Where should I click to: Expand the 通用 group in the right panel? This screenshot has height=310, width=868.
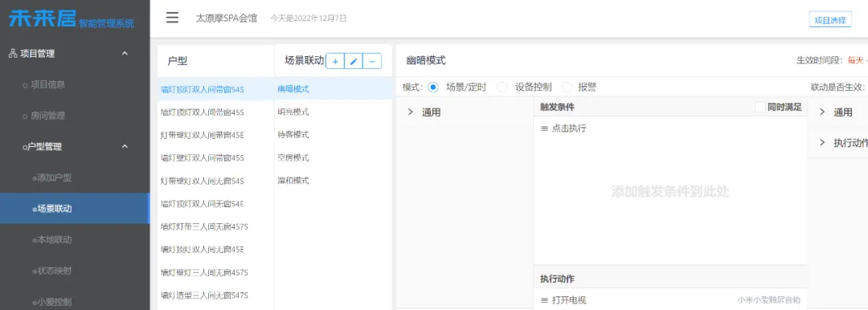(822, 112)
